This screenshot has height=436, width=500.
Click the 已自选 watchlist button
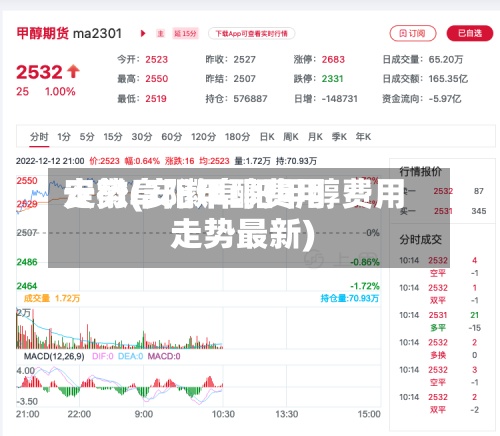(470, 33)
